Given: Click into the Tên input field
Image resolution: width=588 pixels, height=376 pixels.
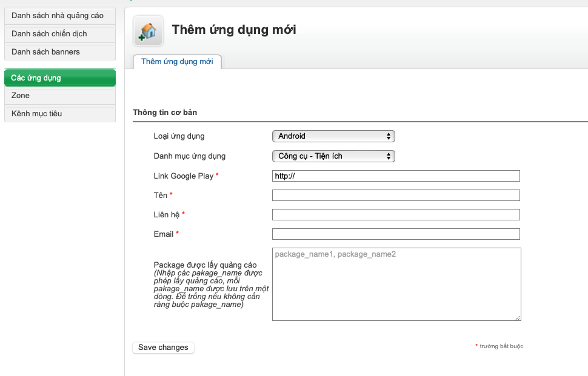Looking at the screenshot, I should [396, 196].
